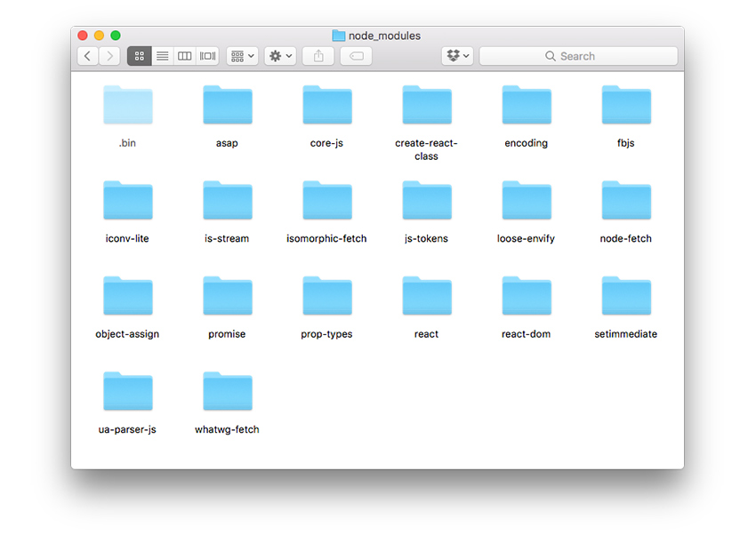Minimize the window with yellow button
Image resolution: width=756 pixels, height=535 pixels.
pyautogui.click(x=99, y=36)
